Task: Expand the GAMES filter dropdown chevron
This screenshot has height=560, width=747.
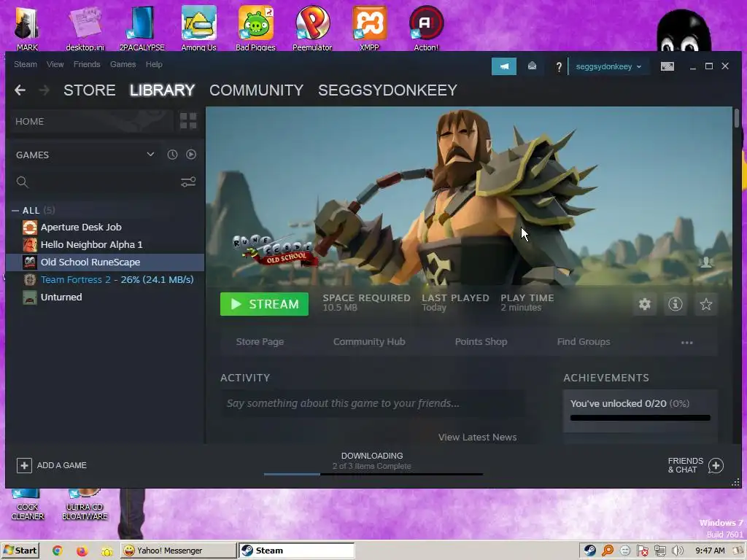Action: [150, 155]
